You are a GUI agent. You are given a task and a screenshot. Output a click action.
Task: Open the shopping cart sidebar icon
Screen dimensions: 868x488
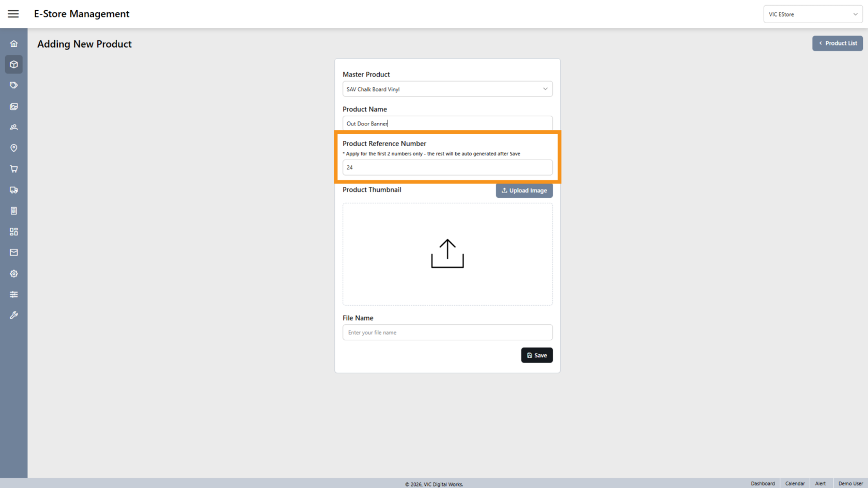[14, 169]
